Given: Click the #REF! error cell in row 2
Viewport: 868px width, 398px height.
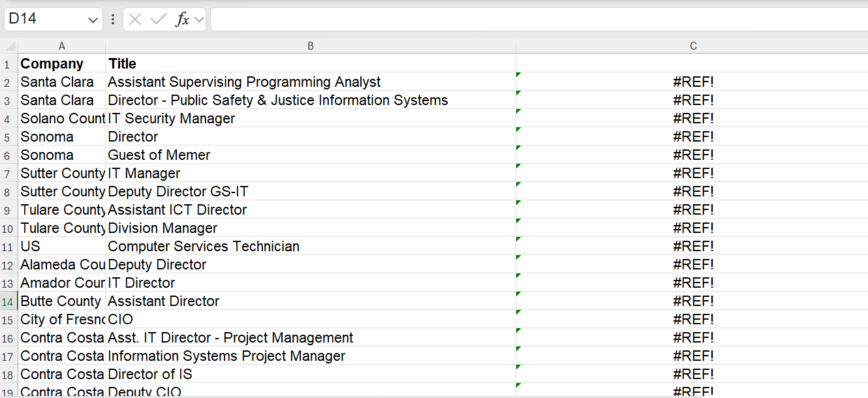Looking at the screenshot, I should (692, 82).
